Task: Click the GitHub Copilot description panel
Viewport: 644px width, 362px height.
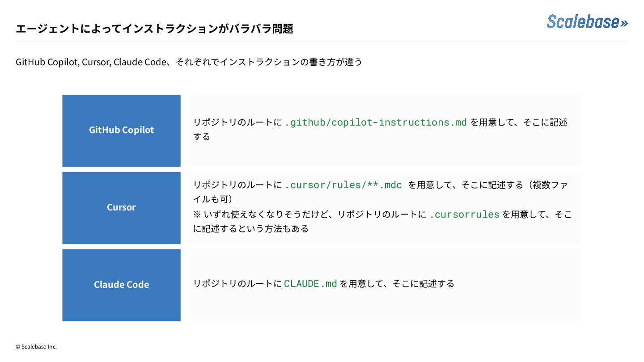Action: pos(385,130)
